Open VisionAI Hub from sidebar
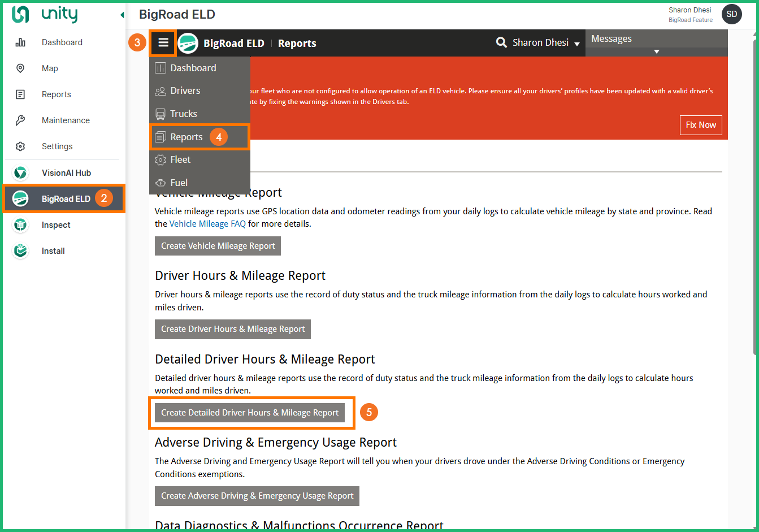Screen dimensions: 759x532 [66, 173]
